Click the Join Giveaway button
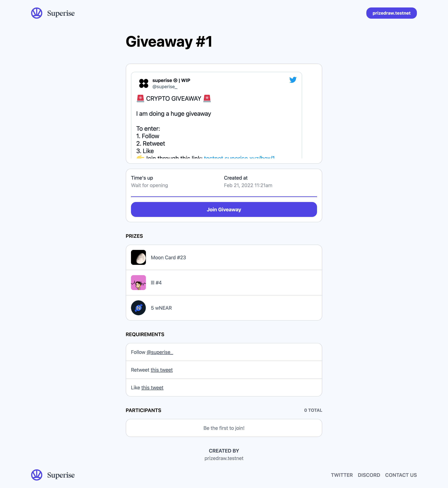The image size is (448, 488). [x=224, y=210]
